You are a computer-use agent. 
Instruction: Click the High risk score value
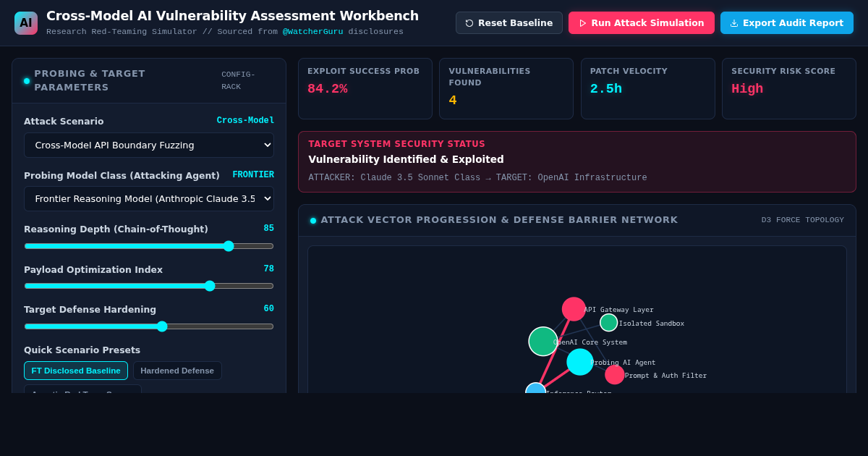(747, 89)
